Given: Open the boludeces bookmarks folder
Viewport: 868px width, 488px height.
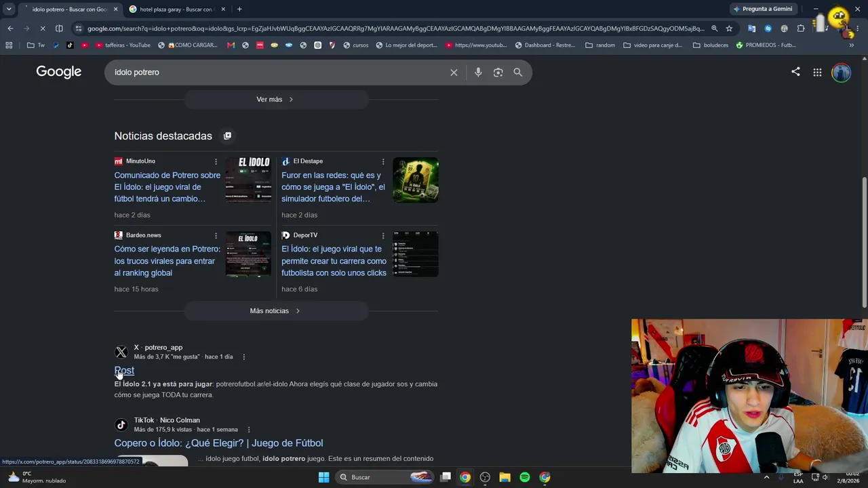Looking at the screenshot, I should tap(711, 45).
